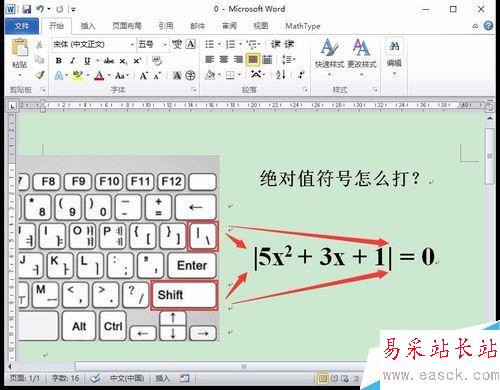Viewport: 500px width, 390px height.
Task: Open the font name combo box
Action: click(93, 44)
